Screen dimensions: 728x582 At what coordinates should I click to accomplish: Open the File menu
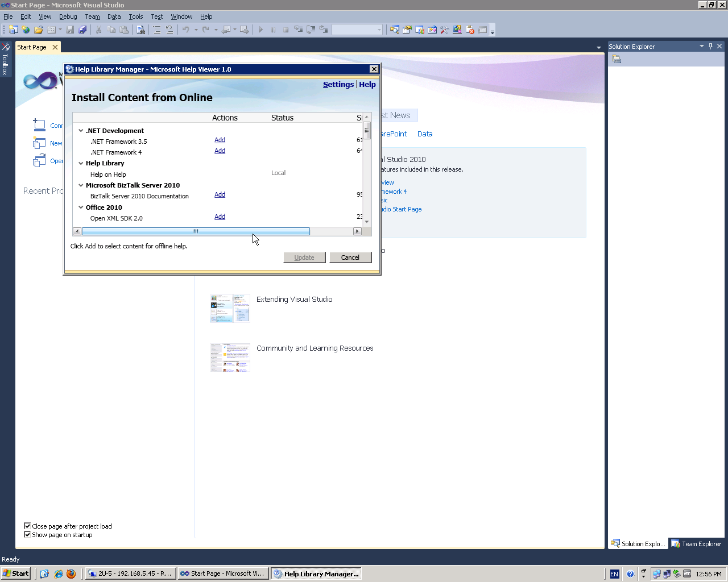point(8,16)
